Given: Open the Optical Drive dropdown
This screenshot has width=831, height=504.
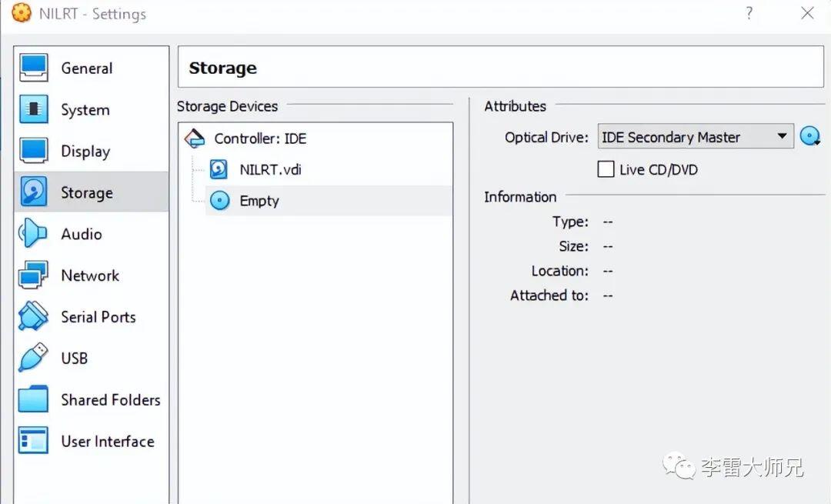Looking at the screenshot, I should pos(696,137).
